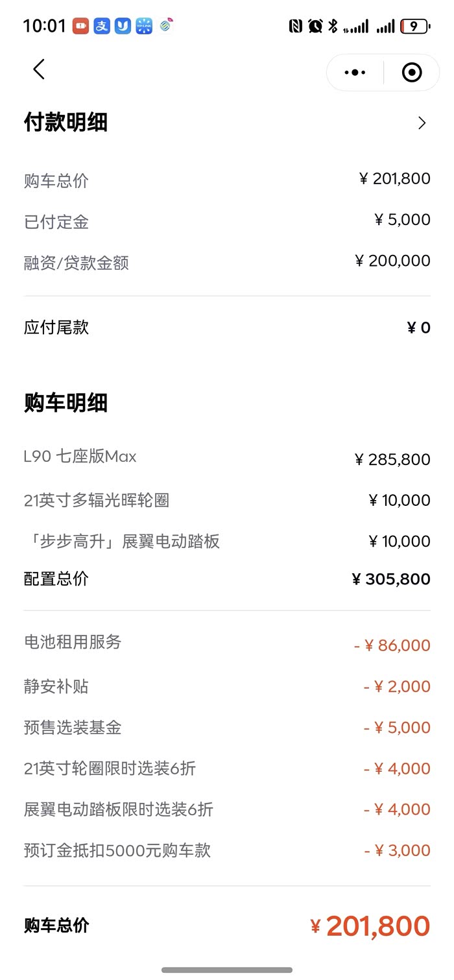Open the 付款明细 section header

[x=66, y=123]
